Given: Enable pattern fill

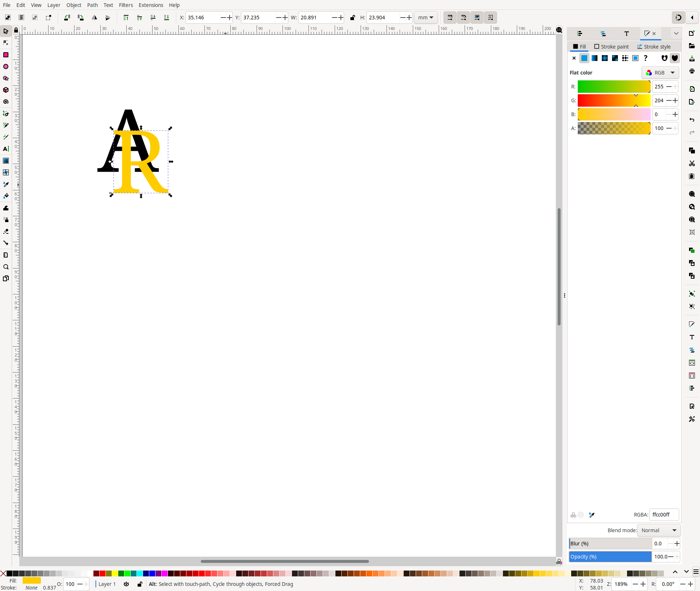Looking at the screenshot, I should 625,58.
